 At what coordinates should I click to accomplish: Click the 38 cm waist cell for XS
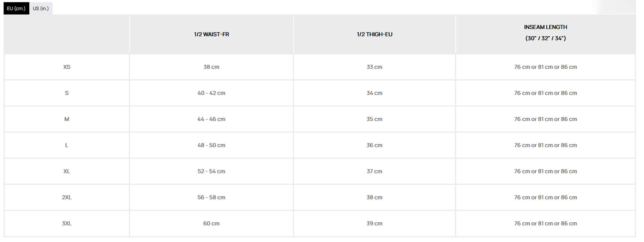pyautogui.click(x=211, y=67)
